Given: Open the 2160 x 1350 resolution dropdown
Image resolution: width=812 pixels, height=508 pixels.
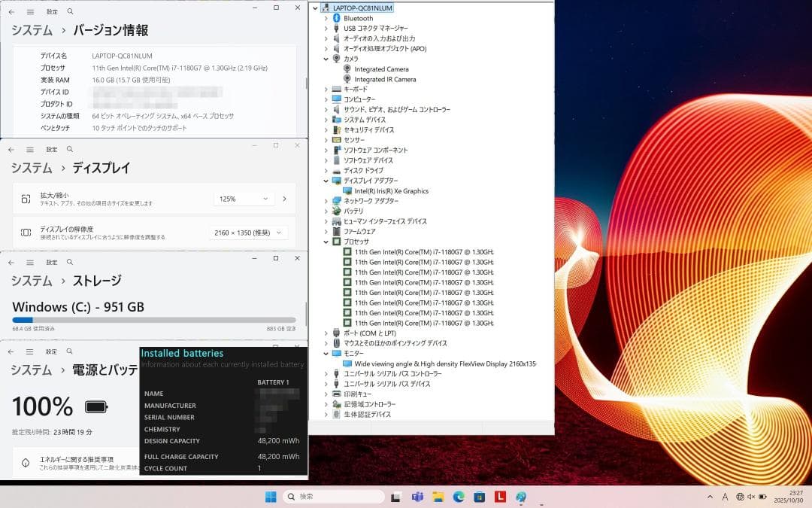Looking at the screenshot, I should (250, 233).
